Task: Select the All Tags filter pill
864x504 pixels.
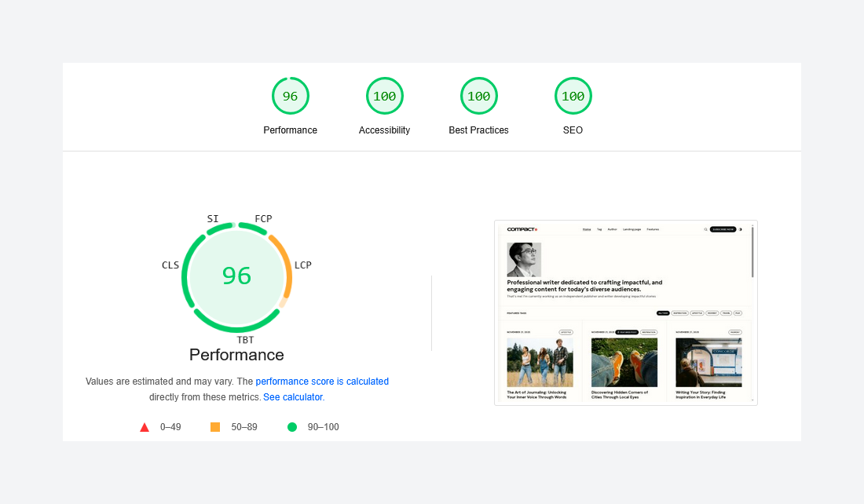Action: click(x=663, y=312)
